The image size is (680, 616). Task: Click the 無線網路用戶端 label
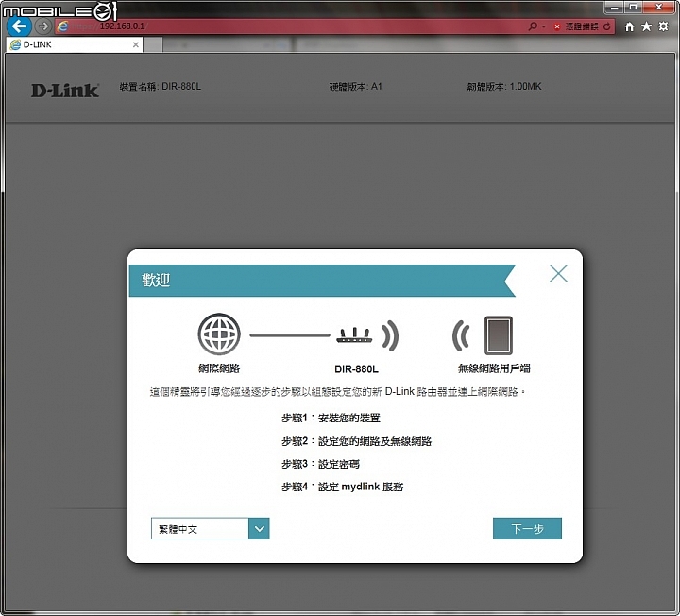pyautogui.click(x=494, y=368)
